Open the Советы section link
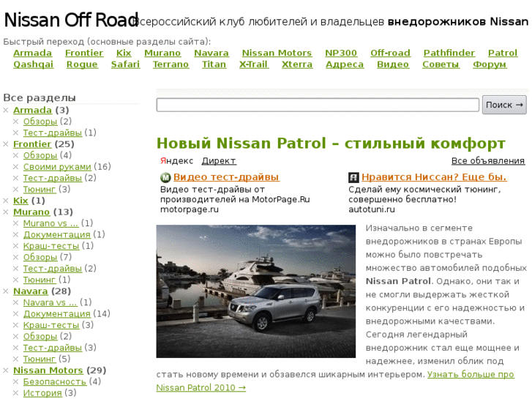 (x=441, y=64)
